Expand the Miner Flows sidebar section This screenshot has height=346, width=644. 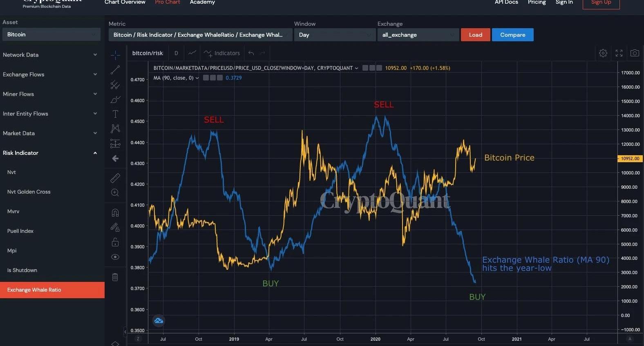[49, 94]
